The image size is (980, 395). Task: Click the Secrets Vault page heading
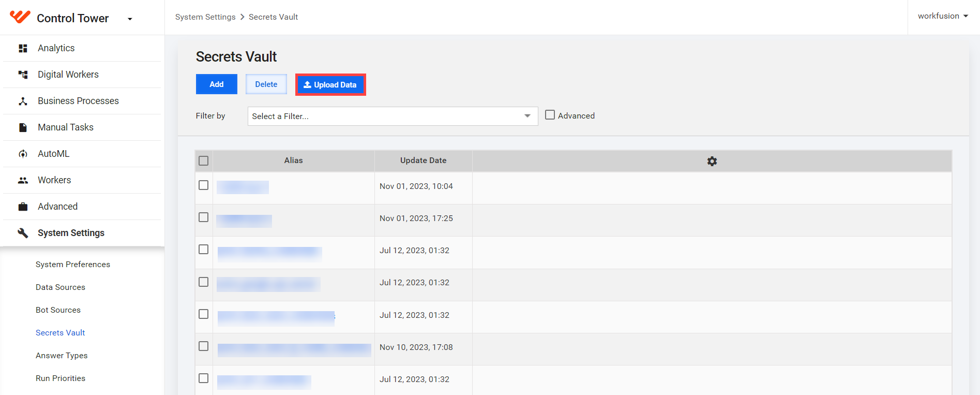tap(236, 56)
